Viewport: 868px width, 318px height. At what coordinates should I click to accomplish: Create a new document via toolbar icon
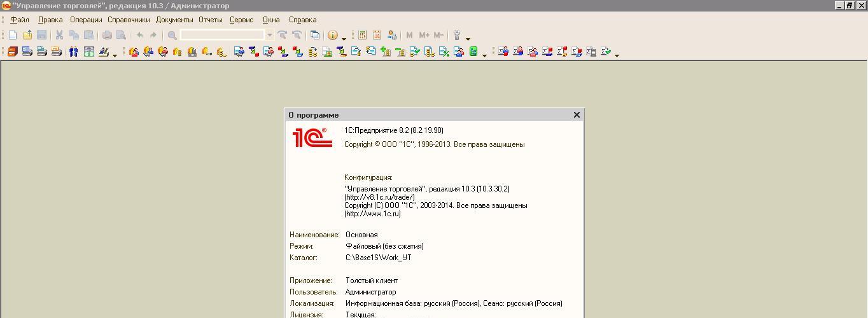tap(13, 35)
